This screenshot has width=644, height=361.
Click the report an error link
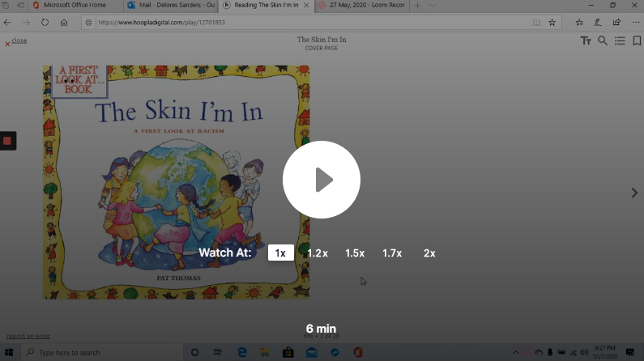point(28,336)
